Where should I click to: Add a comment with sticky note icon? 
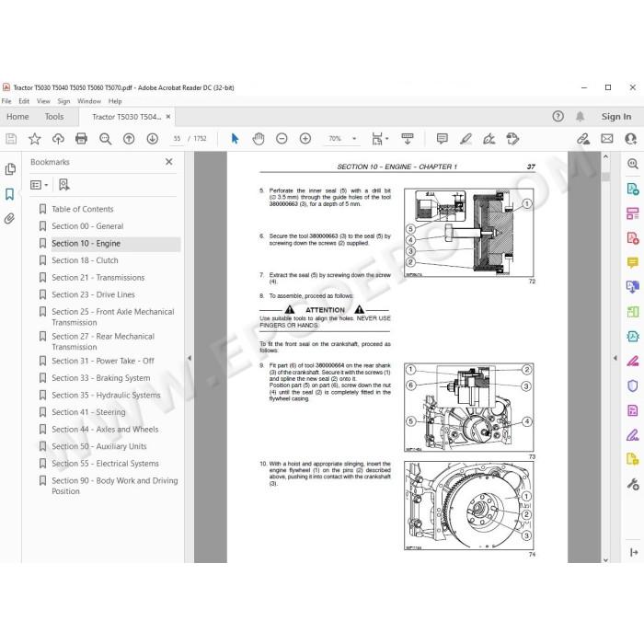coord(443,139)
